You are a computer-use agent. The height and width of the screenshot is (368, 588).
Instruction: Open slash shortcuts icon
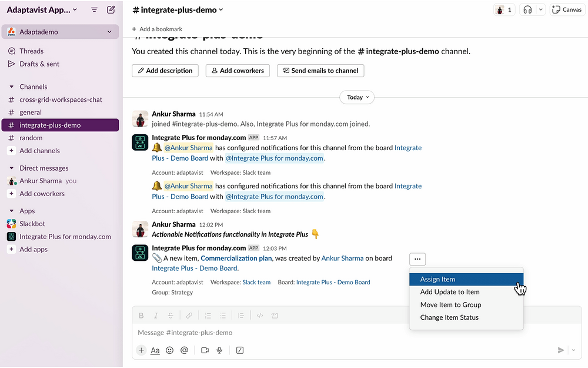[240, 350]
